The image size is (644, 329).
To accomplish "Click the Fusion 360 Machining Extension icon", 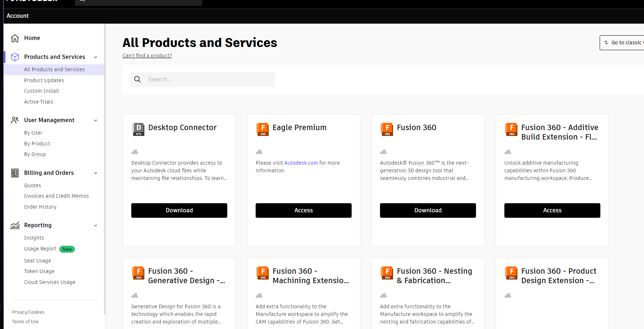I will point(263,273).
